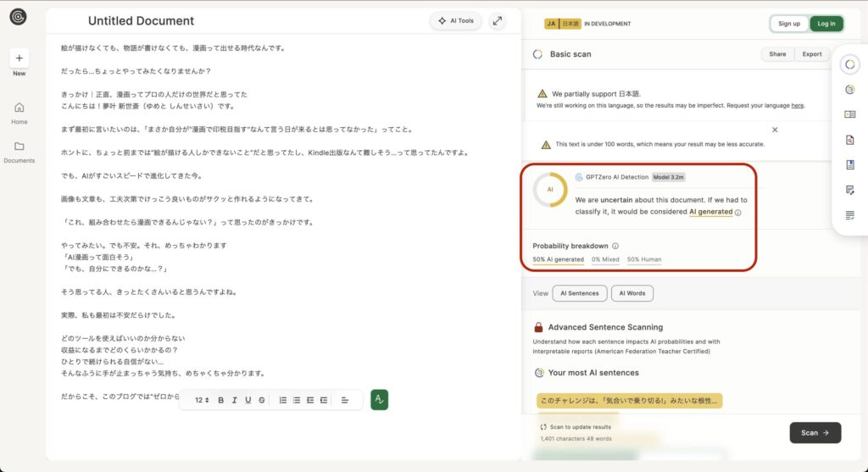Create a new document with the plus button
868x472 pixels.
(19, 58)
